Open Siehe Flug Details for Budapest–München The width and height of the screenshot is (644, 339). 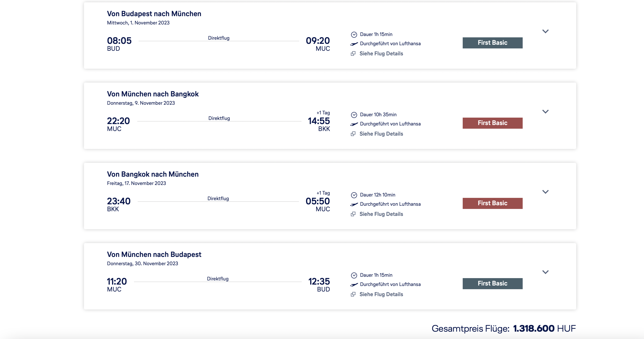[x=381, y=54]
